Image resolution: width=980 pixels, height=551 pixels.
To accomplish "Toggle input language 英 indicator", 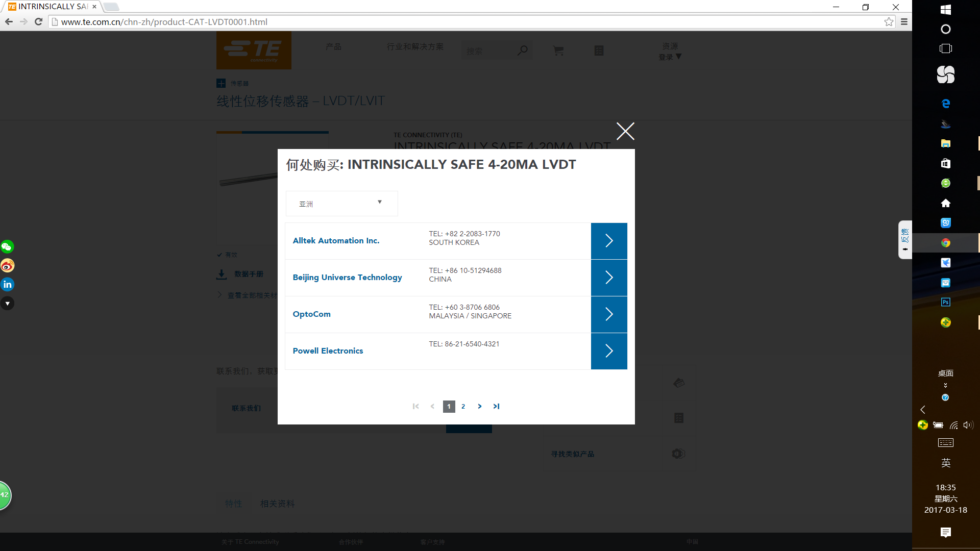I will 945,463.
